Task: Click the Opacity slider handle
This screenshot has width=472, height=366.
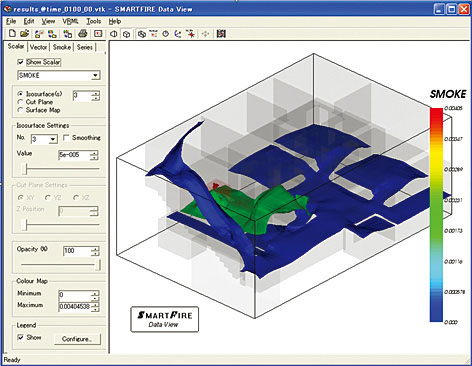Action: click(x=98, y=265)
